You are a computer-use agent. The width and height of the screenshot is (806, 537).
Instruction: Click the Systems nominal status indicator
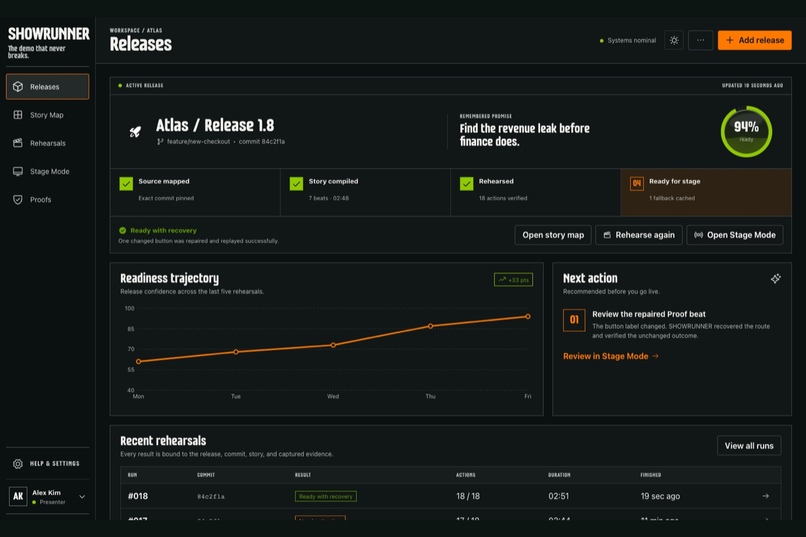point(628,40)
